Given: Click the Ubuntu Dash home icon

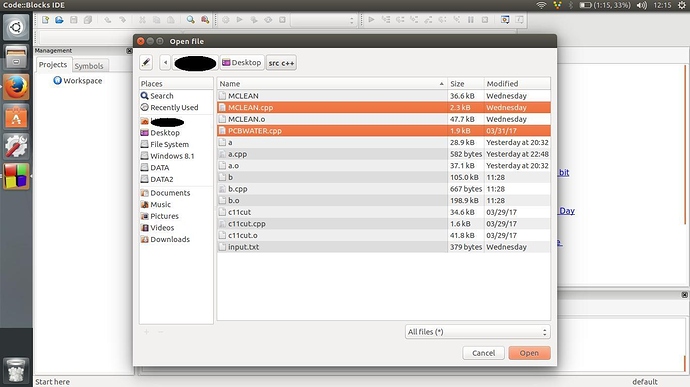Looking at the screenshot, I should (16, 27).
